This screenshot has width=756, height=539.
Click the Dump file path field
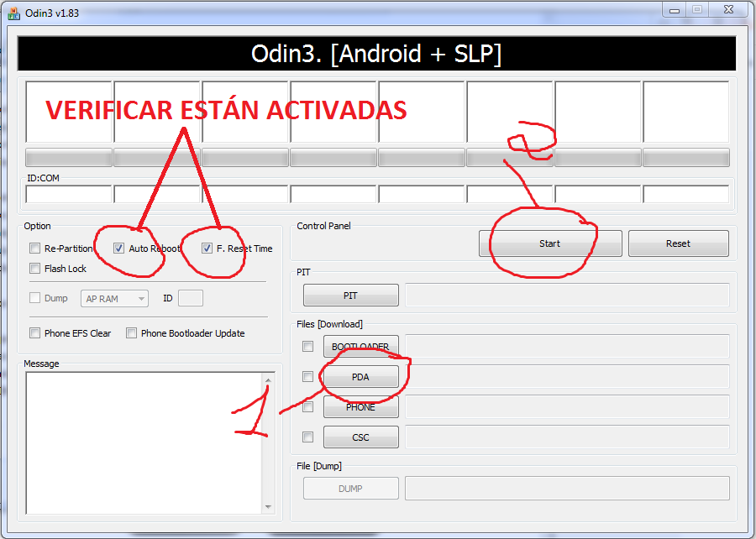[568, 489]
